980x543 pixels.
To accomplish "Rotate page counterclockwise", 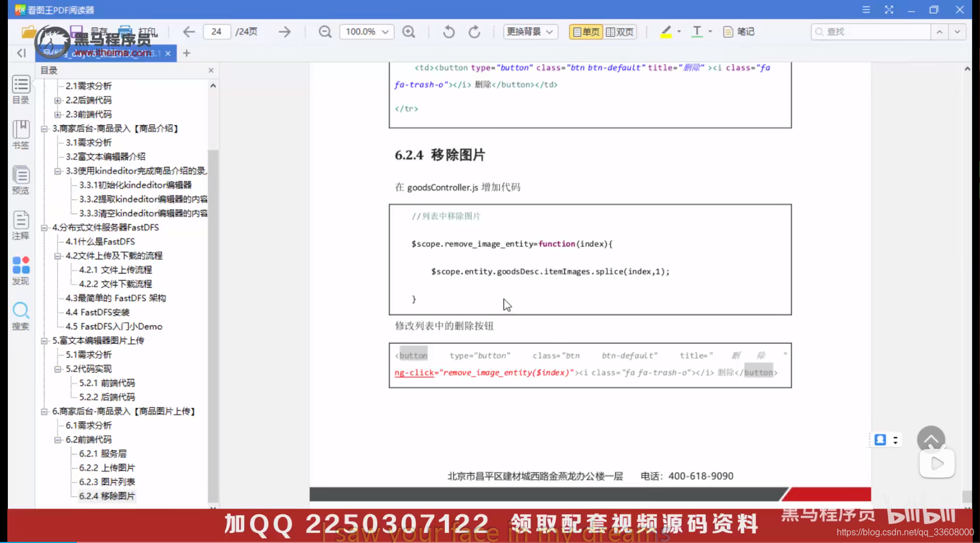I will (449, 32).
